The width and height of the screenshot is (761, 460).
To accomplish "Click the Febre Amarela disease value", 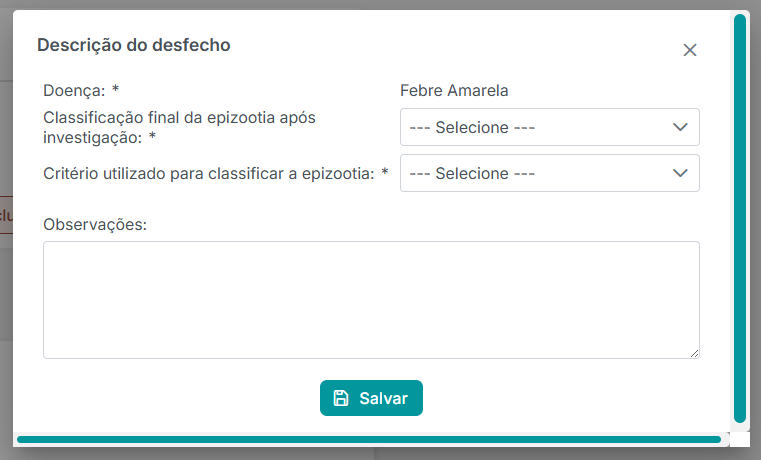I will click(x=454, y=91).
